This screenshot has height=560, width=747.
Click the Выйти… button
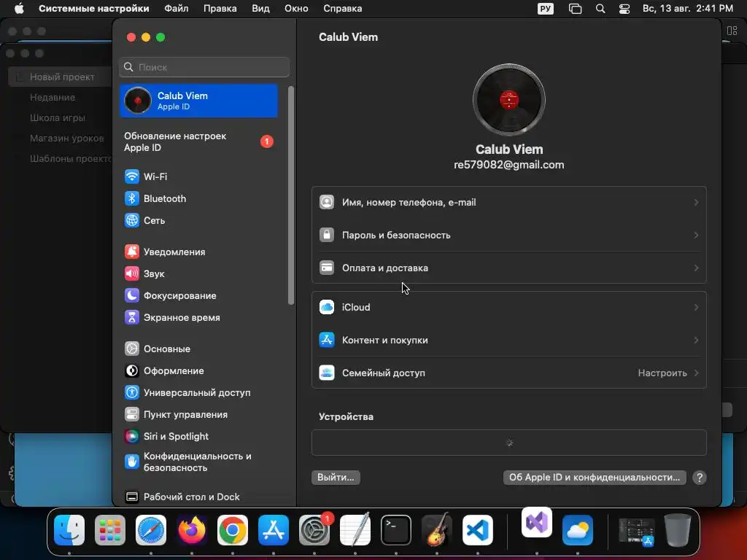point(336,478)
